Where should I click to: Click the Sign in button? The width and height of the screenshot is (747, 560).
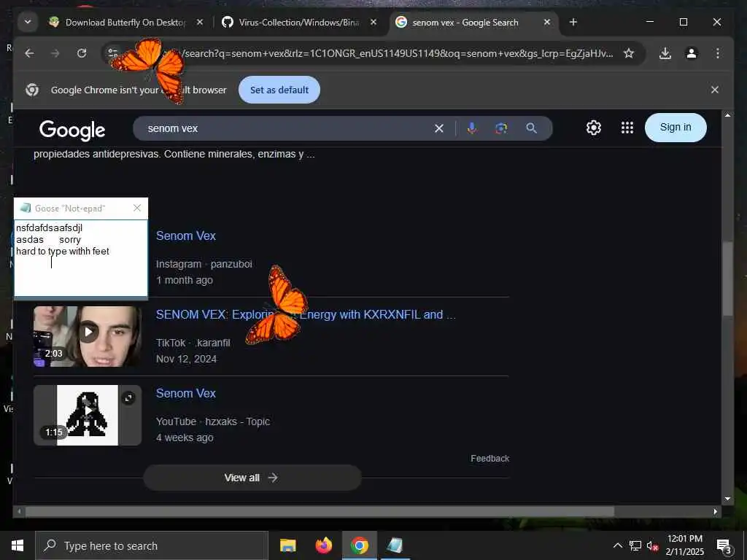pyautogui.click(x=676, y=127)
